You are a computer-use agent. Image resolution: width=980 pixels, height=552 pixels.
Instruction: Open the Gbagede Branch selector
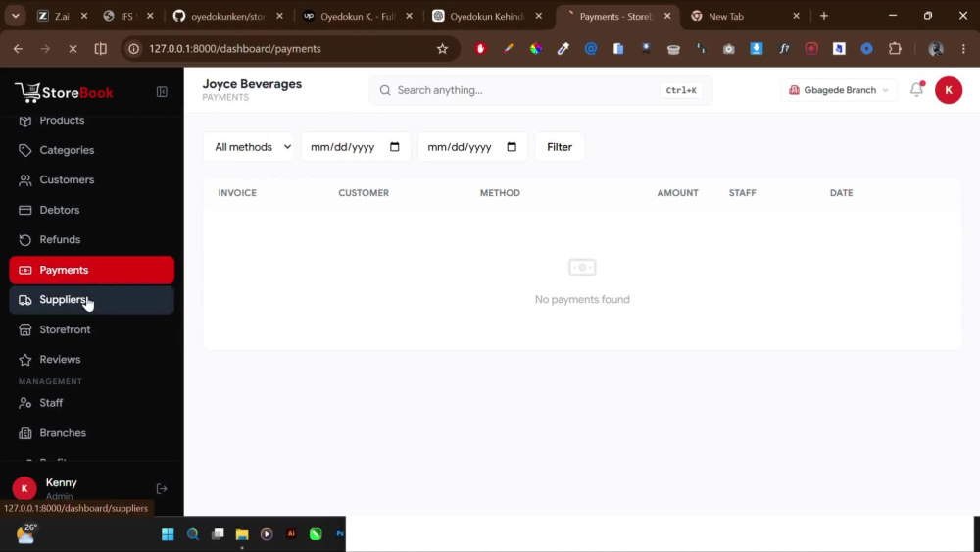(x=839, y=90)
